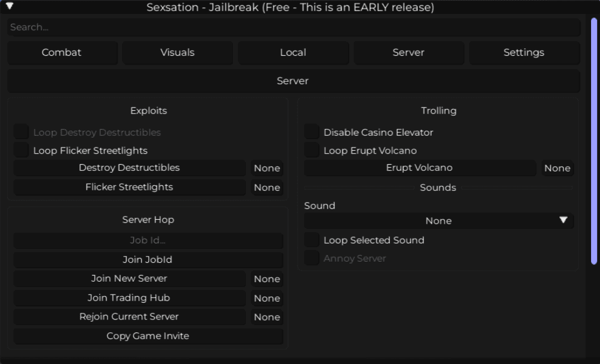Click the Search input field
This screenshot has height=364, width=600.
[294, 27]
